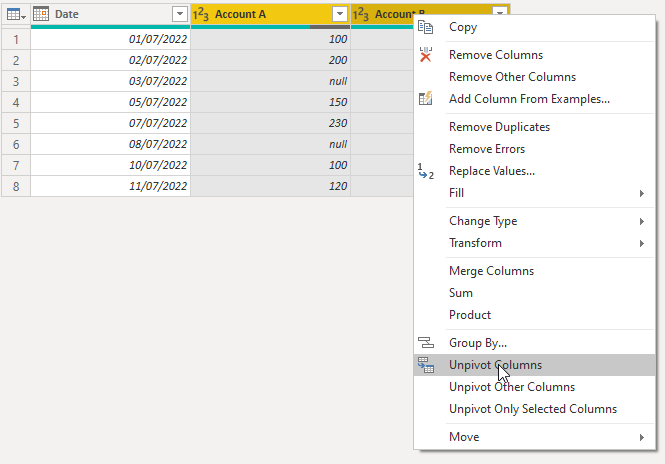Click the date cell 01/07/2022
Image resolution: width=665 pixels, height=464 pixels.
110,39
